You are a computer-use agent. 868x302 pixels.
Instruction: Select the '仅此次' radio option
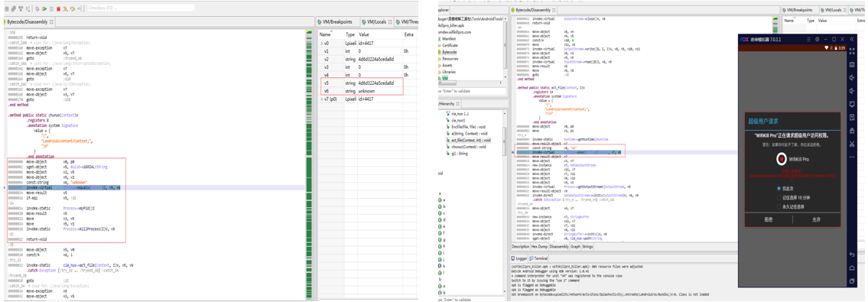coord(779,188)
